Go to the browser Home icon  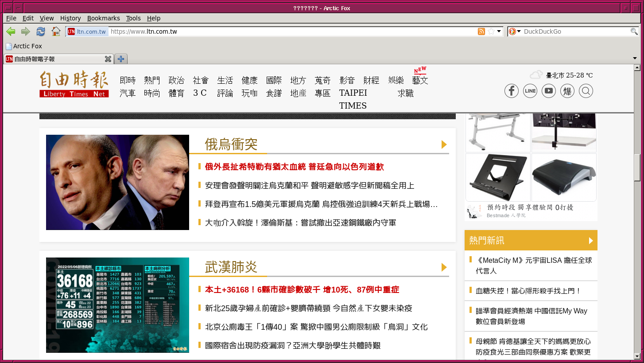tap(56, 31)
